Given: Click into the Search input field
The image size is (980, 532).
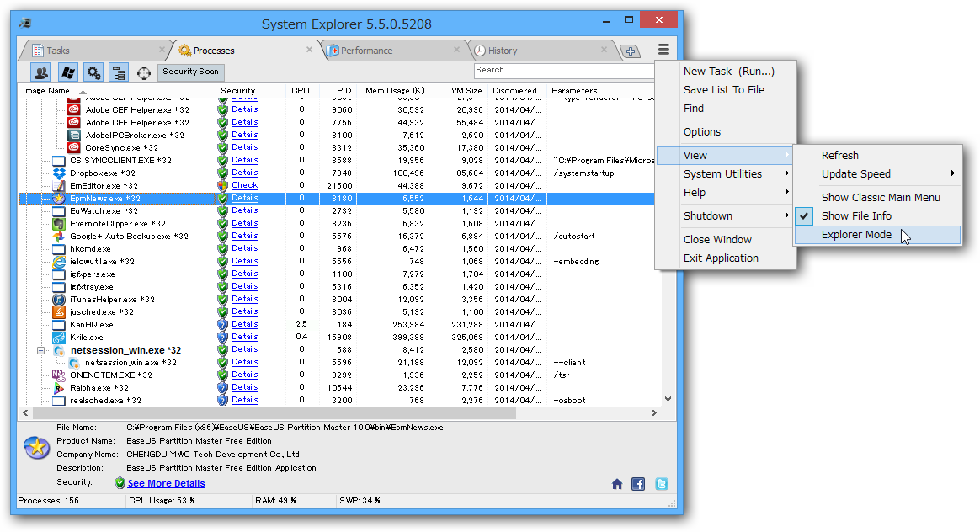Looking at the screenshot, I should pyautogui.click(x=564, y=71).
